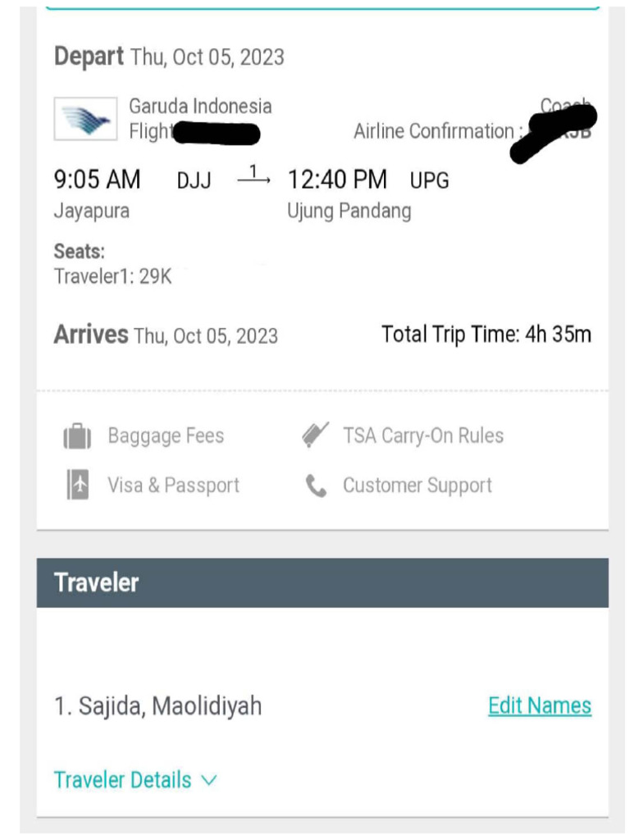630x840 pixels.
Task: Open the Customer Support link
Action: tap(418, 485)
